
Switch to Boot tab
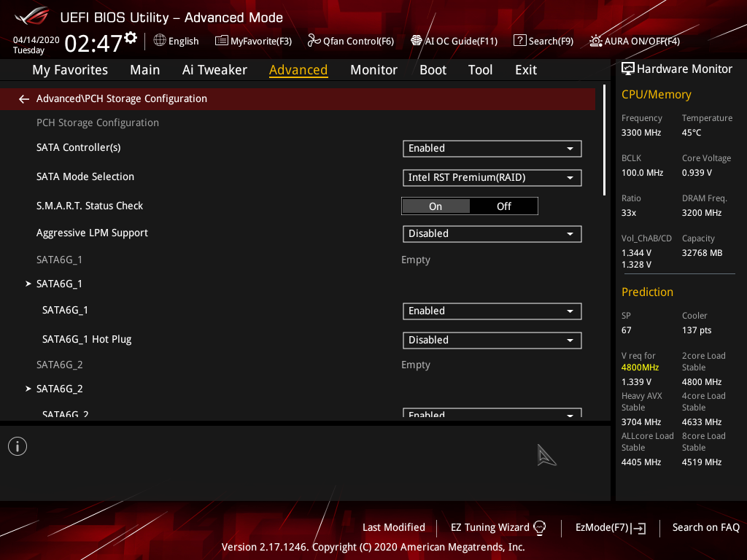coord(433,70)
